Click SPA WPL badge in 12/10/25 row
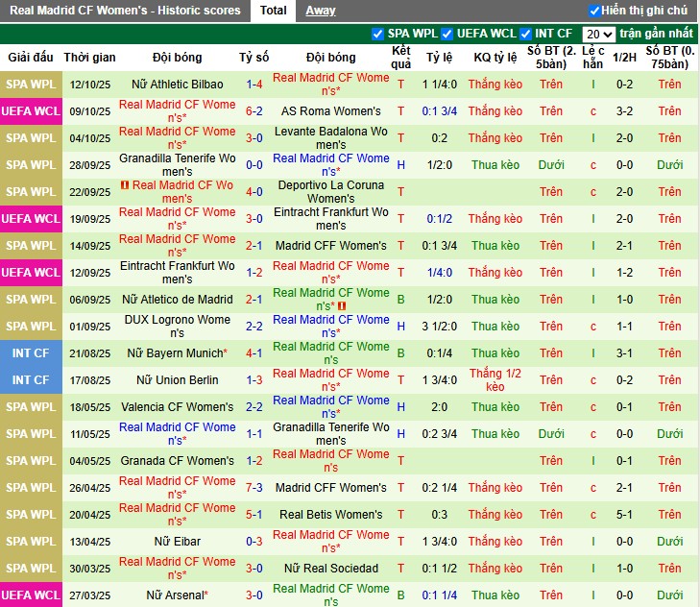700x607 pixels. click(31, 85)
